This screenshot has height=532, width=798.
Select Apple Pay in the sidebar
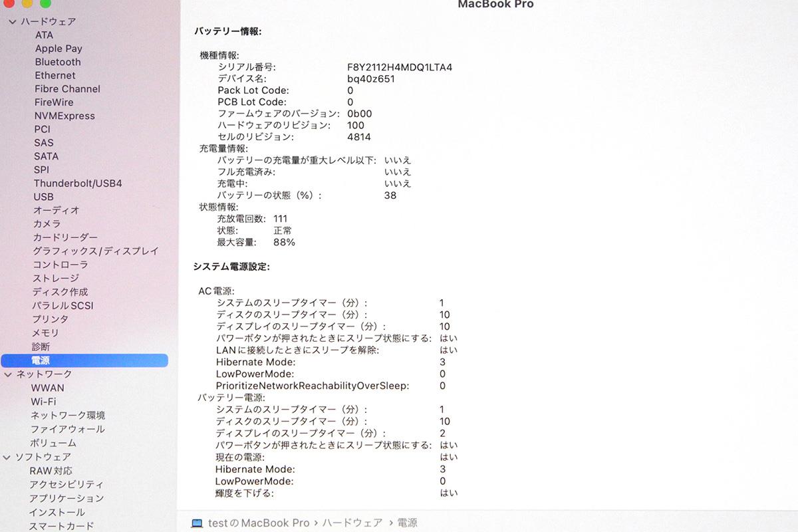[59, 49]
